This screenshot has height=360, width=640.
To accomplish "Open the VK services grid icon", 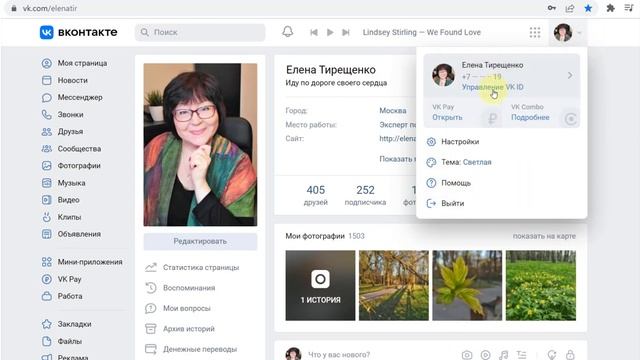I will click(535, 32).
